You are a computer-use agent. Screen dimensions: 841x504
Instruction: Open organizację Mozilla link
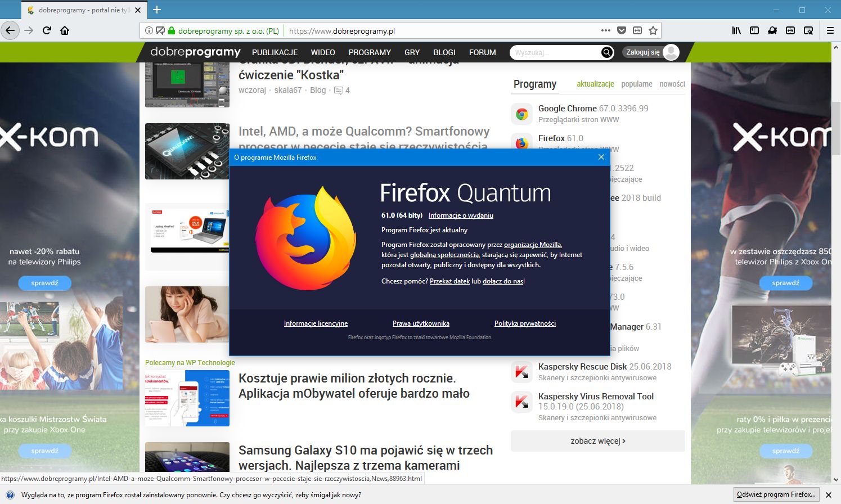[x=532, y=245]
